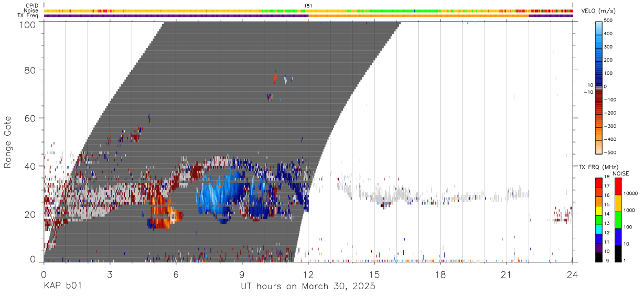
Task: Click the CPID value '151'
Action: click(x=308, y=6)
